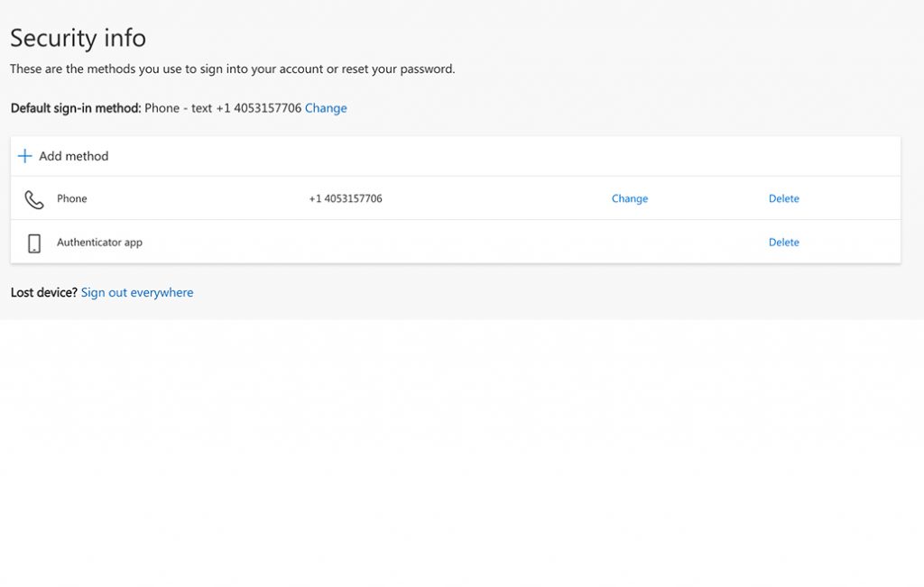Click the phone handset icon
Viewport: 924px width, 587px height.
coord(34,199)
